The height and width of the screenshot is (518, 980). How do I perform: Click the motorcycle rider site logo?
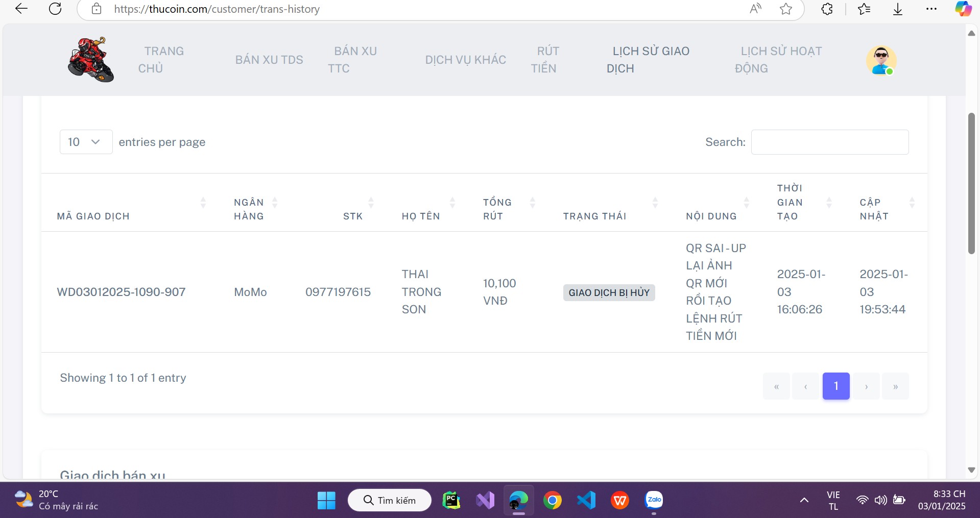[x=91, y=60]
